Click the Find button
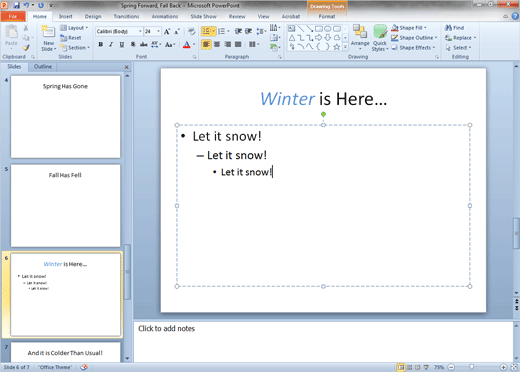The height and width of the screenshot is (372, 520). point(454,28)
